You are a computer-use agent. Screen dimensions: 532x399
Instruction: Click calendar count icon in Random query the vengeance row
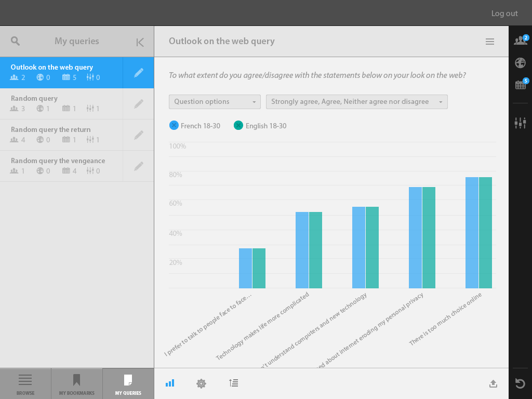[66, 170]
